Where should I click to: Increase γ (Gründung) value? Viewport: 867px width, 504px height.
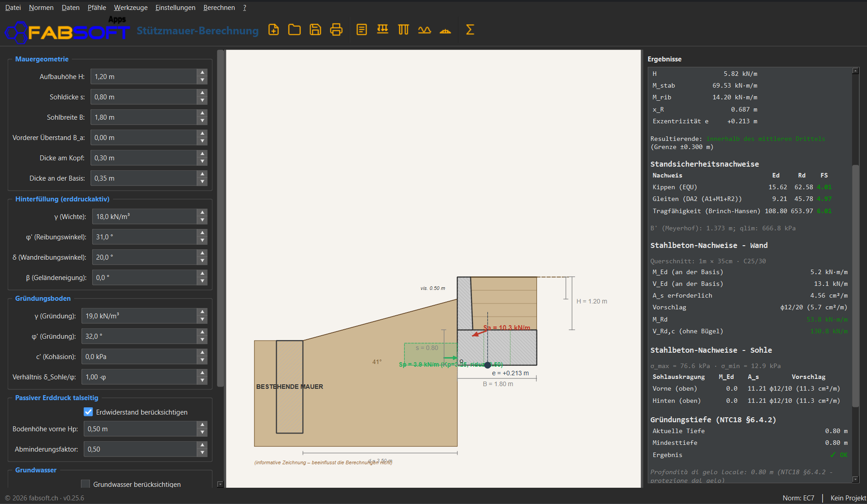tap(203, 312)
